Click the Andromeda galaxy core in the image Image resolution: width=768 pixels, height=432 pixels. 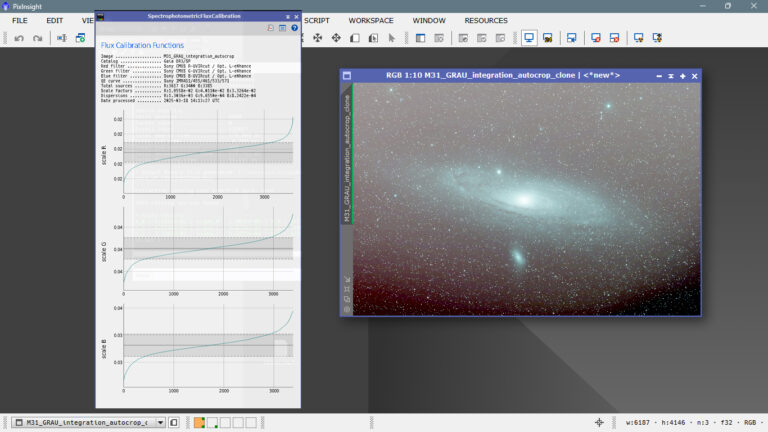pos(525,199)
